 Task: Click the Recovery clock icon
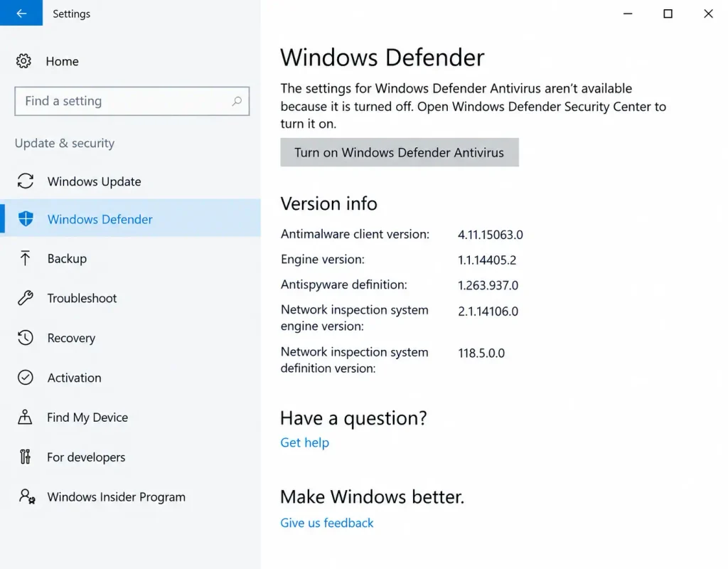coord(26,338)
